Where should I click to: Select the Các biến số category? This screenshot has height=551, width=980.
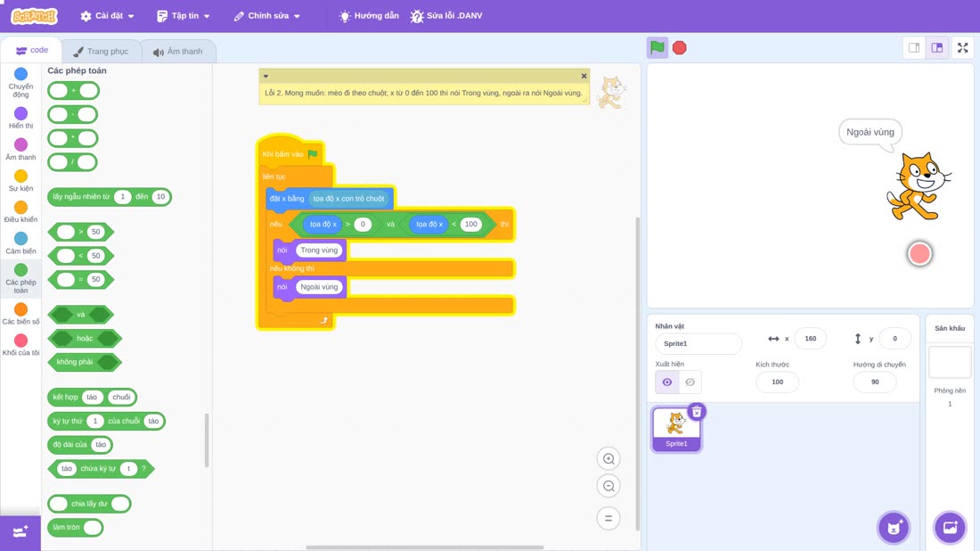click(x=20, y=313)
